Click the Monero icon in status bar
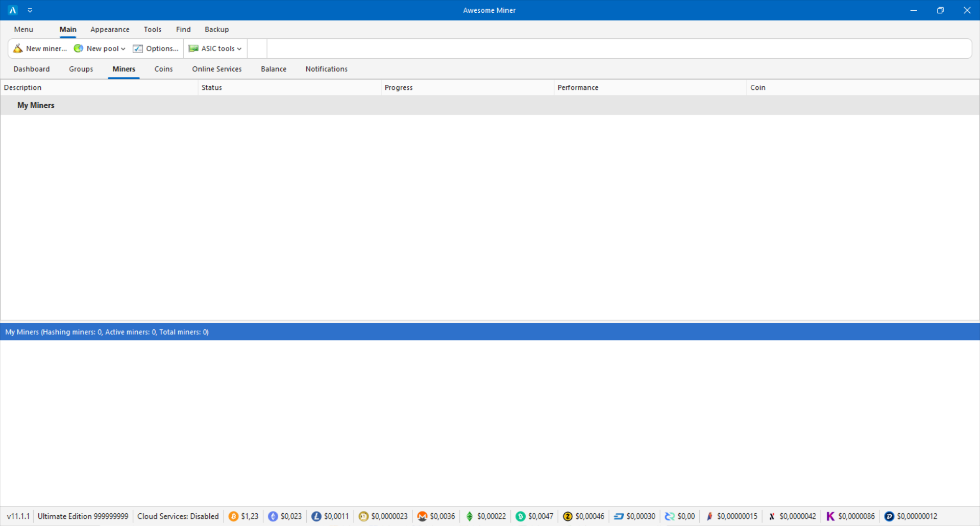The image size is (980, 526). click(x=422, y=516)
